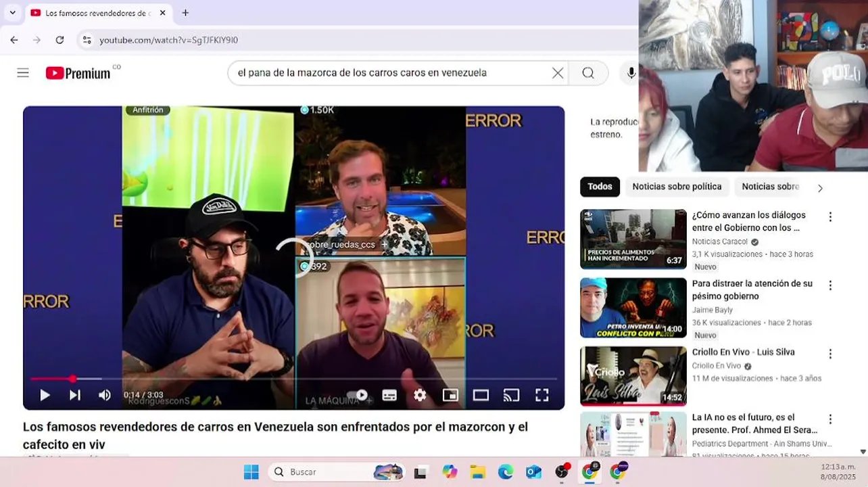Toggle the autoplay switch in player
Viewport: 868px width, 487px height.
[x=358, y=395]
